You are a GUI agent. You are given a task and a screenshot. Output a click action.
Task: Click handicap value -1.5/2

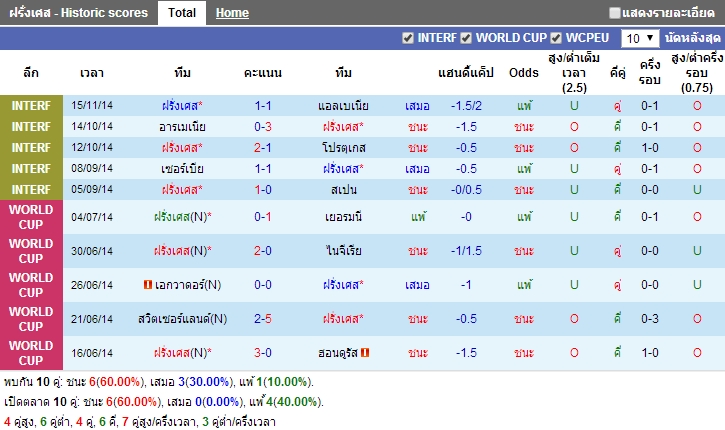(x=466, y=106)
